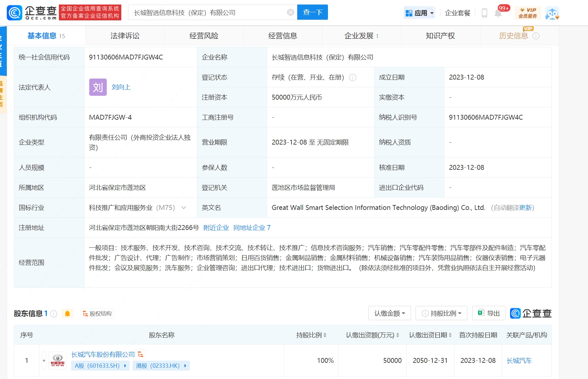This screenshot has width=588, height=379.
Task: Click equity structure icon beside Great Wall Motor
Action: pyautogui.click(x=141, y=354)
